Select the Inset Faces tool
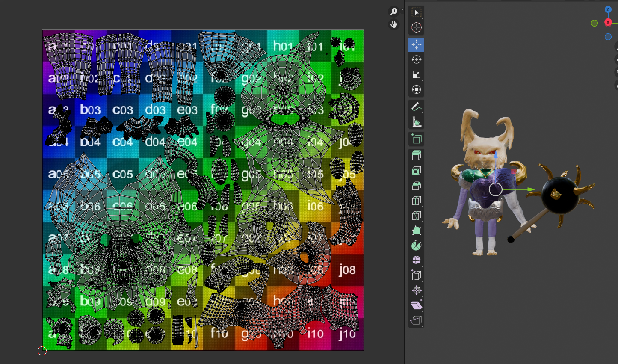The height and width of the screenshot is (364, 618). tap(416, 171)
